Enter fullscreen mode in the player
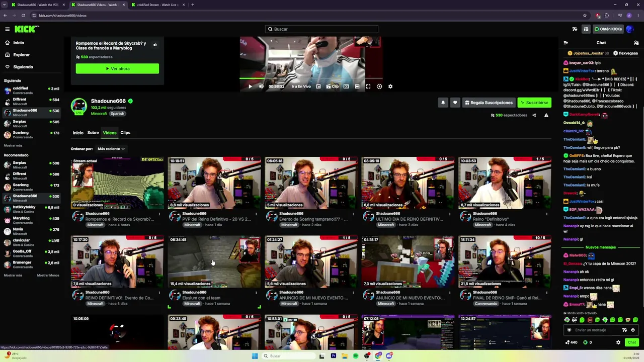Image resolution: width=644 pixels, height=362 pixels. coord(368,86)
